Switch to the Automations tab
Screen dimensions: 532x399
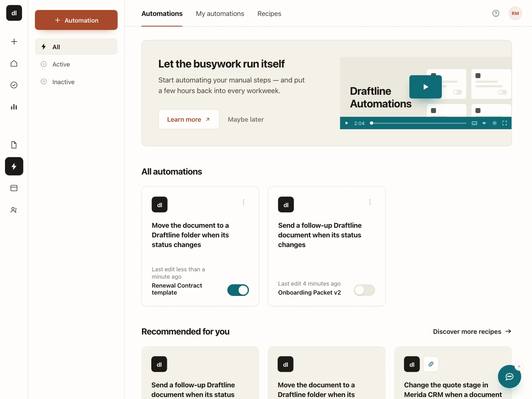[162, 14]
